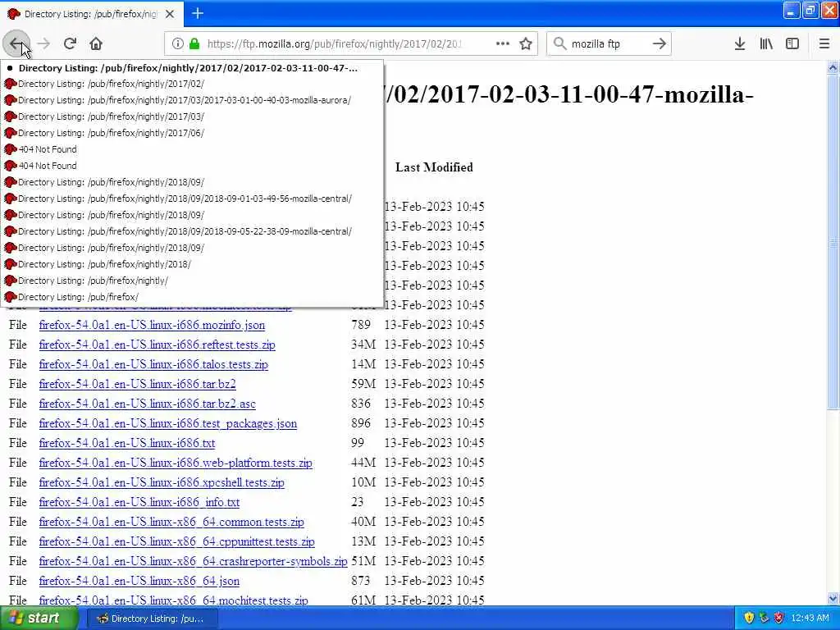Screen dimensions: 840x630
Task: Click the forward navigation arrow
Action: pos(43,44)
